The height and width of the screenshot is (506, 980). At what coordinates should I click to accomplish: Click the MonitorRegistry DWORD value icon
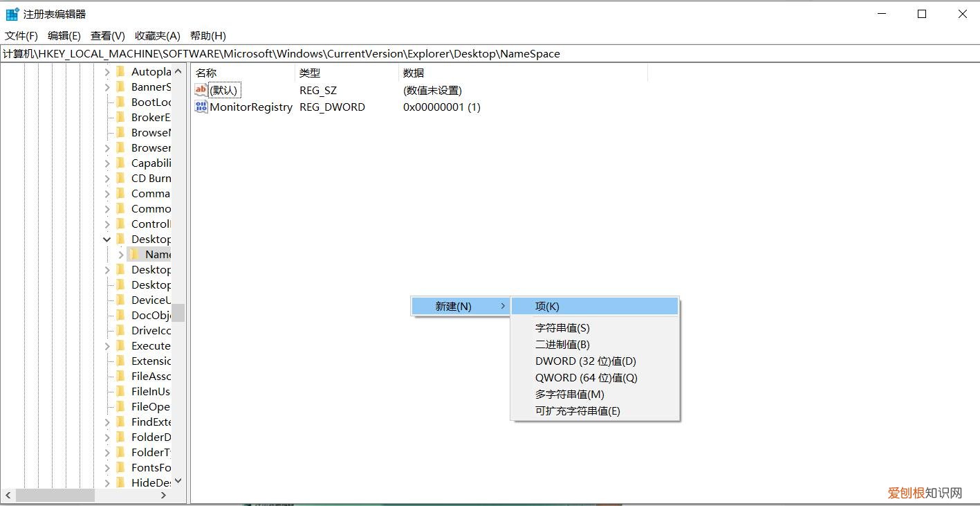coord(201,107)
